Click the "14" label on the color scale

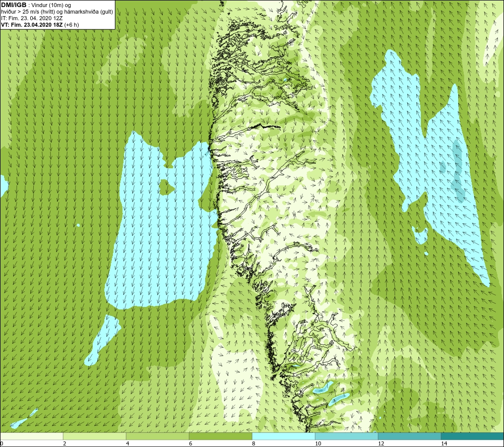[444, 443]
